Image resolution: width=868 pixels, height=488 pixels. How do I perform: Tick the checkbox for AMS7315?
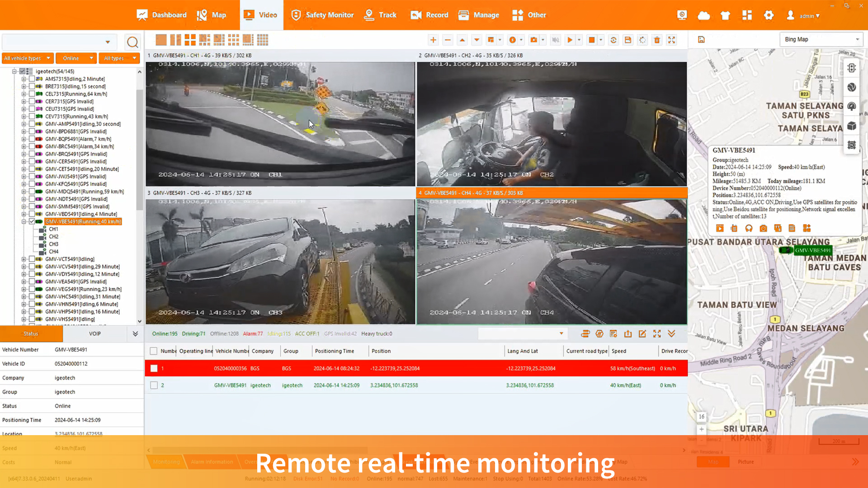[x=32, y=79]
